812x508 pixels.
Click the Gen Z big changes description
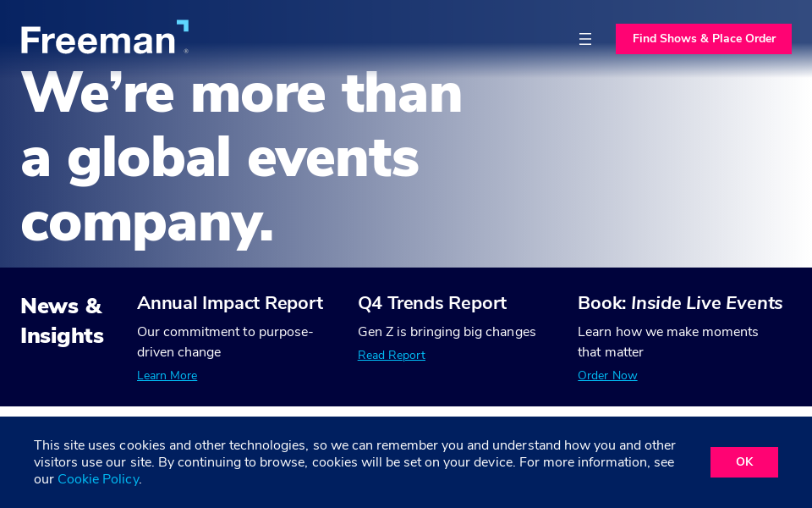(447, 332)
